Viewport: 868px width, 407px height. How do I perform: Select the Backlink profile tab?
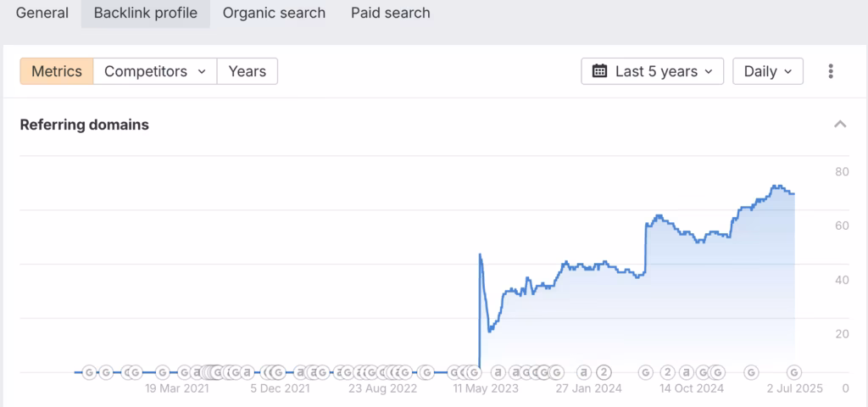[146, 14]
